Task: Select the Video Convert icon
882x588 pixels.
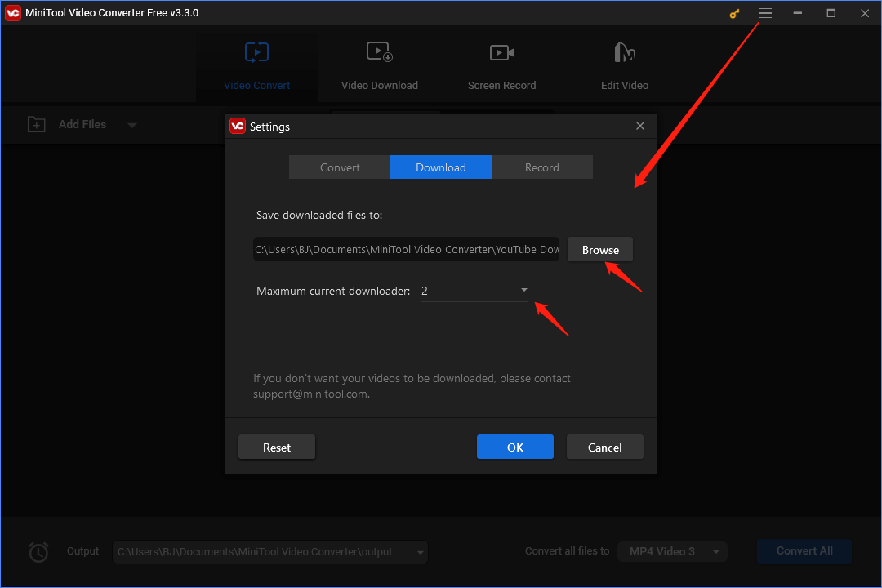Action: point(256,52)
